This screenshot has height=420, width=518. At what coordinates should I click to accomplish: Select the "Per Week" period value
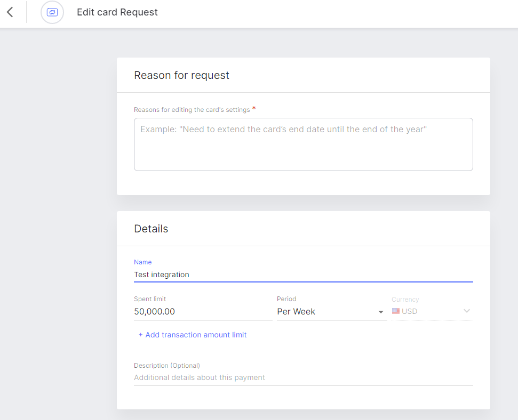[x=296, y=311]
